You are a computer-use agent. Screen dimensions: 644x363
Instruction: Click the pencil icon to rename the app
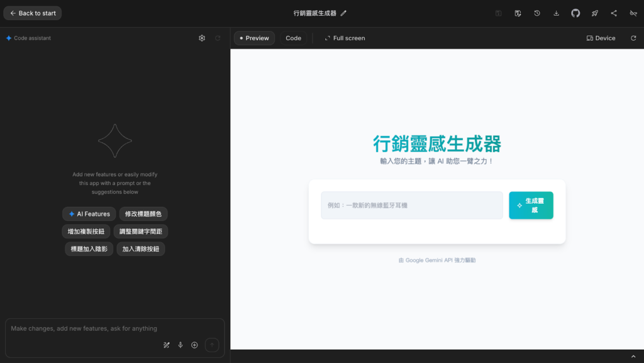tap(343, 13)
